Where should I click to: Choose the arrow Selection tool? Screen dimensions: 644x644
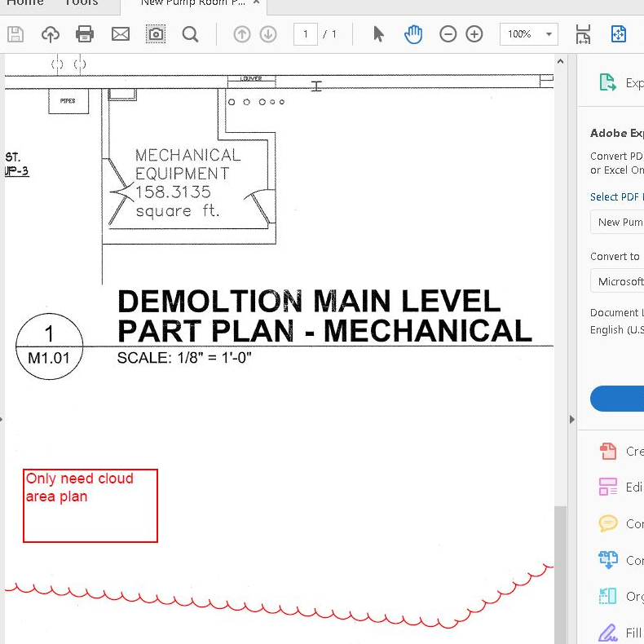[x=378, y=34]
